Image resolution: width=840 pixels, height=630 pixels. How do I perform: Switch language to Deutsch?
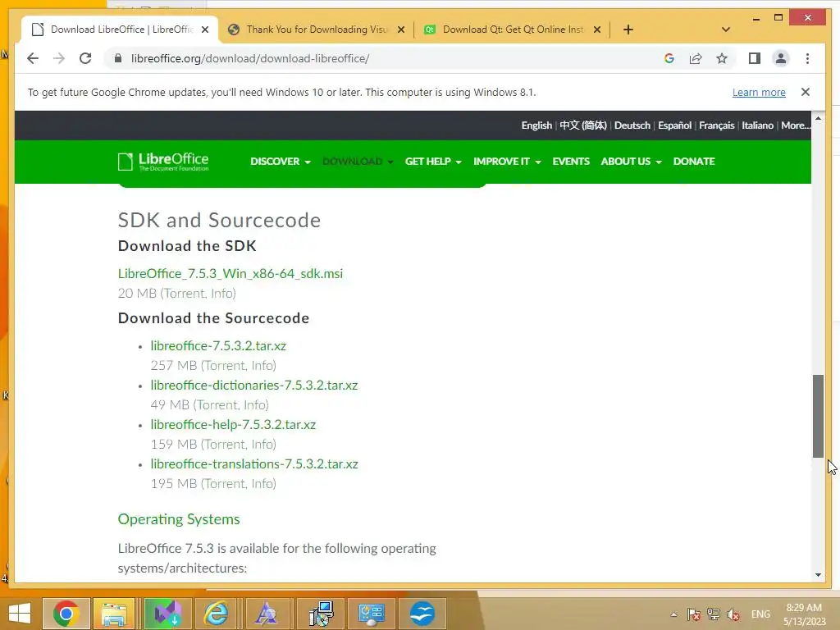point(632,126)
